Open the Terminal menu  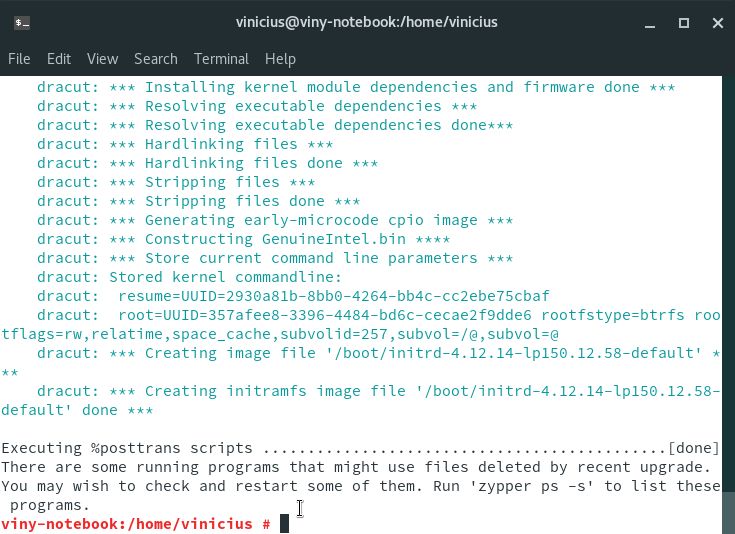click(221, 59)
